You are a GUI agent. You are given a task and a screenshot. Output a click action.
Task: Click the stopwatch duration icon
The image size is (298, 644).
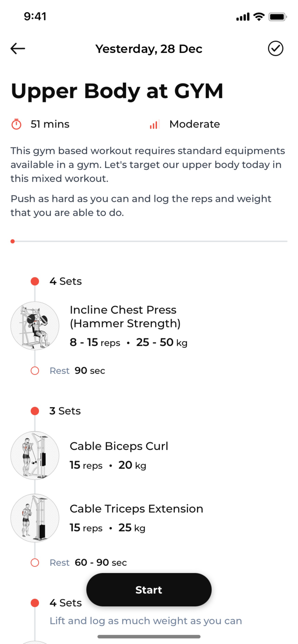[x=16, y=124]
